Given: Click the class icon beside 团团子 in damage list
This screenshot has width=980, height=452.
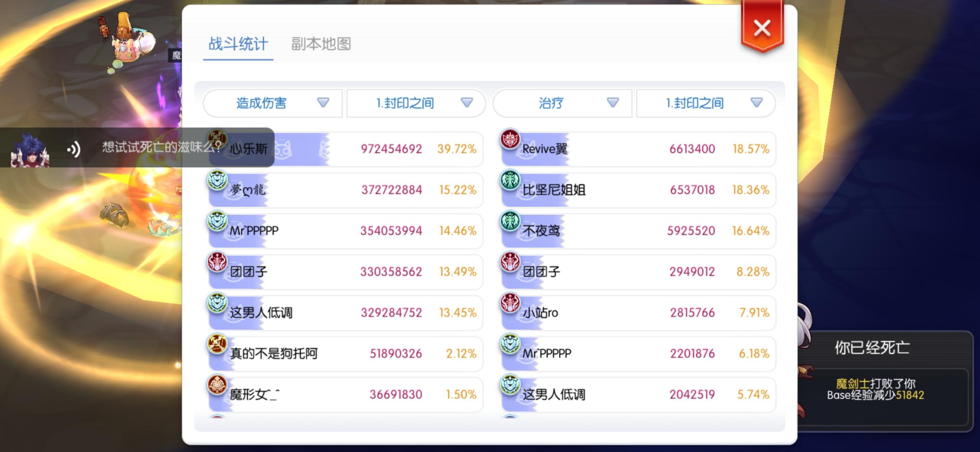Looking at the screenshot, I should [x=217, y=262].
